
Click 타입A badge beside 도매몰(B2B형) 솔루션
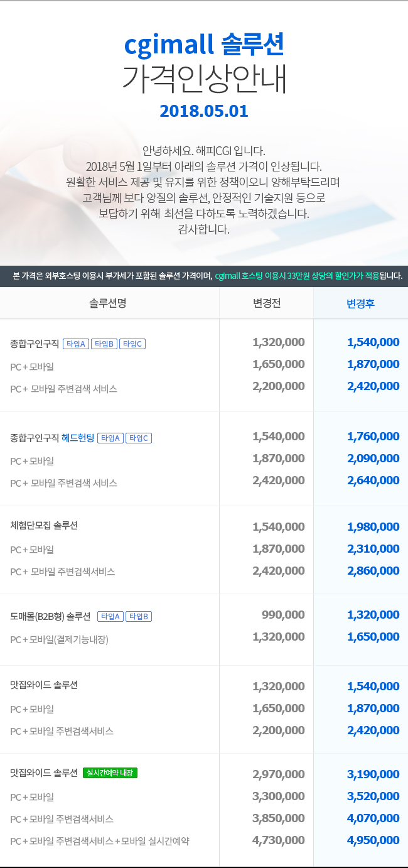click(111, 616)
